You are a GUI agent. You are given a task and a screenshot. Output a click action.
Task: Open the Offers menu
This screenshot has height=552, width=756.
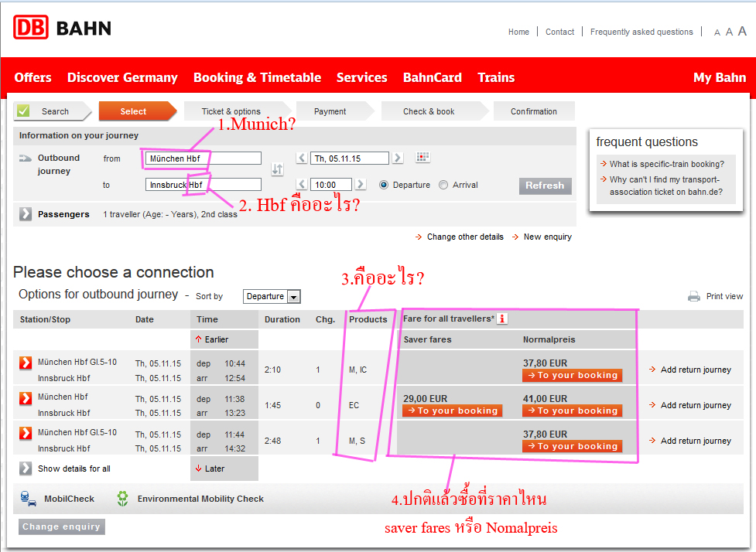tap(32, 77)
